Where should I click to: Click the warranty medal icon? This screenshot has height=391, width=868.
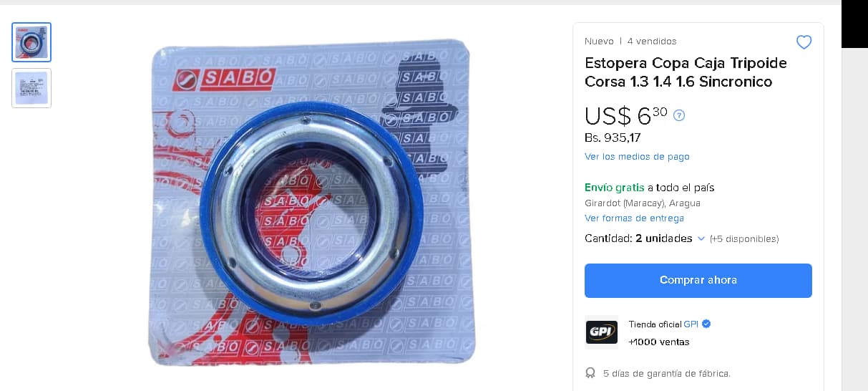pos(590,373)
